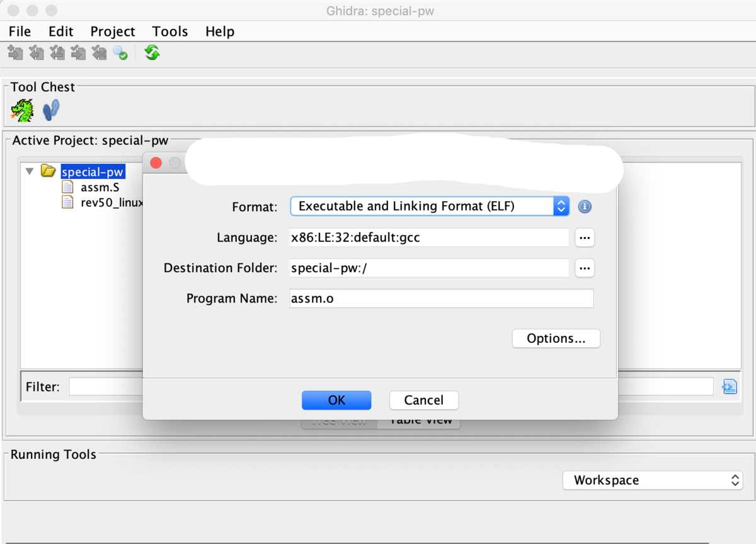The width and height of the screenshot is (756, 544).
Task: Select the special-pw project folder
Action: (93, 171)
